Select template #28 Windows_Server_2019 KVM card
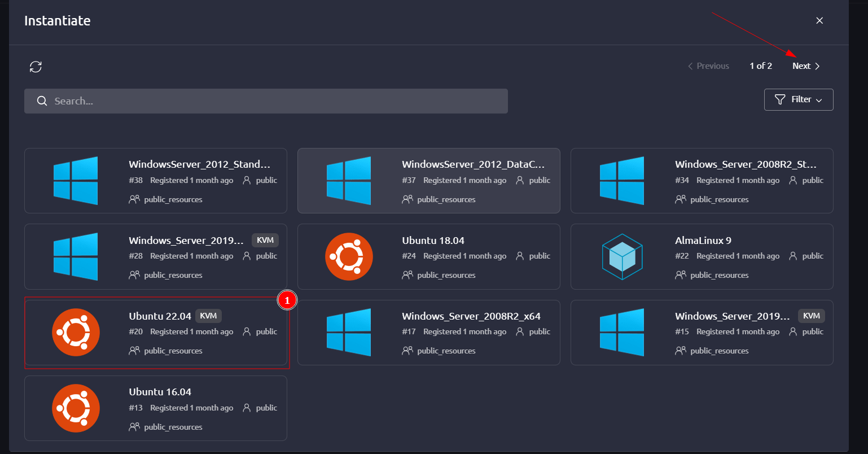 (x=155, y=256)
